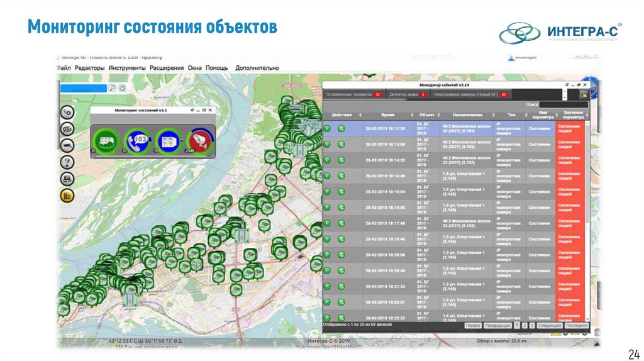
Task: Switch to Неисправные камеры (Новый БГ) tab
Action: (x=470, y=94)
